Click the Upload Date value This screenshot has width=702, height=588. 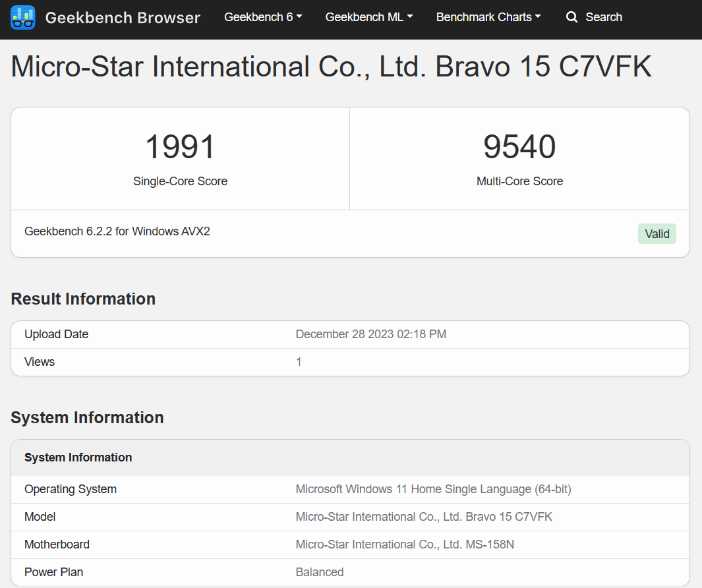370,334
